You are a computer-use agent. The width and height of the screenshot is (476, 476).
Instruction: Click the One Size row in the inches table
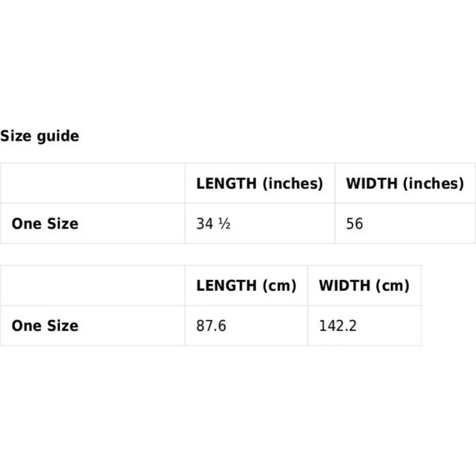coord(238,223)
